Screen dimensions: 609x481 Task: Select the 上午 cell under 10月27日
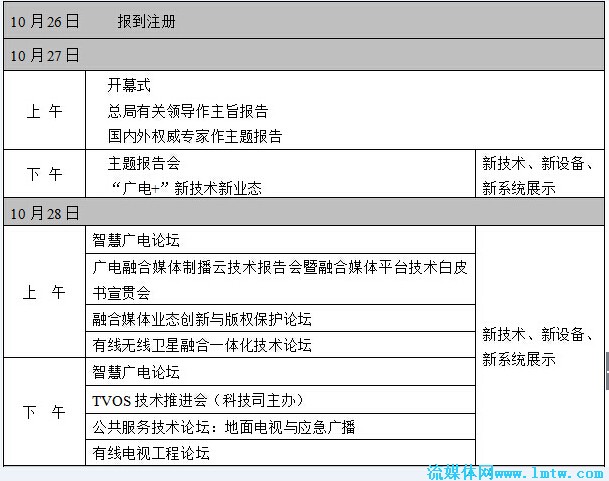44,111
